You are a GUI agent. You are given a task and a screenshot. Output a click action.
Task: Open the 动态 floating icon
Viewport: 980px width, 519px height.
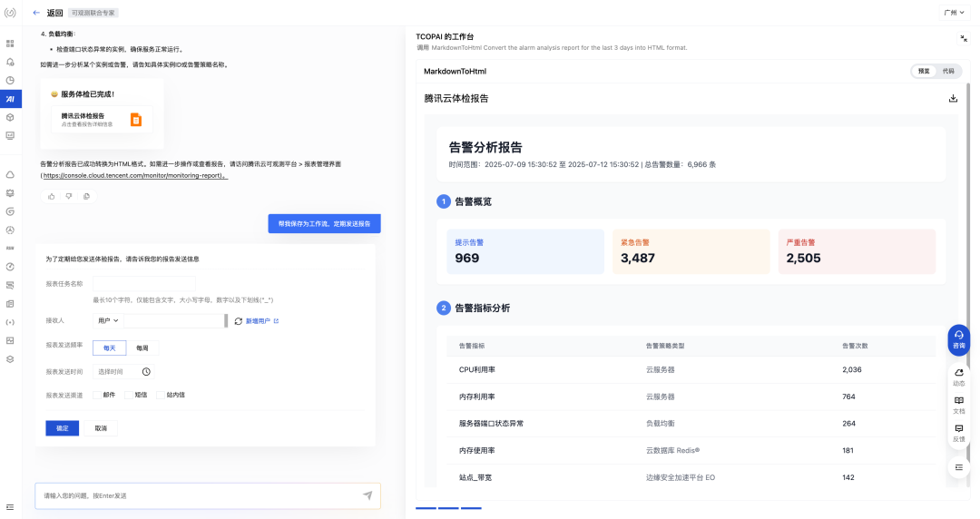point(959,377)
